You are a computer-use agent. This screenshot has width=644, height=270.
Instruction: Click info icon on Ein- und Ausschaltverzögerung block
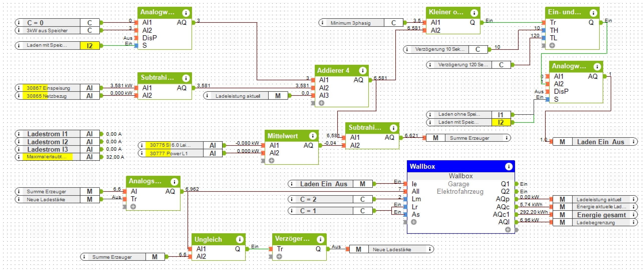(593, 12)
